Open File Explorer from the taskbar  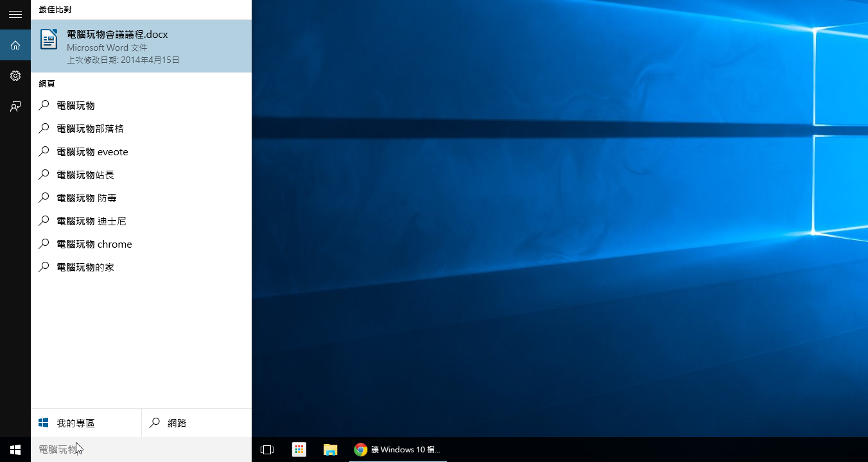[331, 450]
